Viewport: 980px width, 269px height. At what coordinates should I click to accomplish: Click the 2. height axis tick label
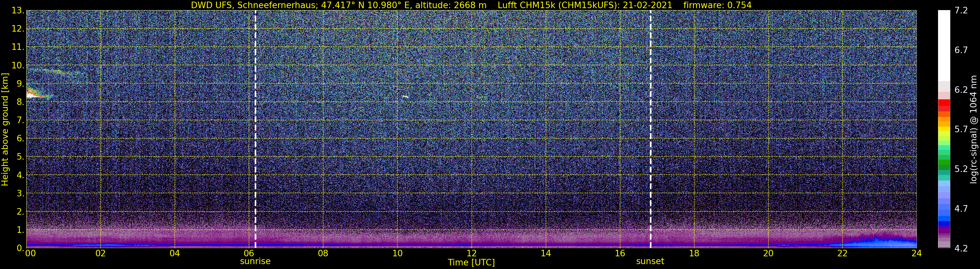[20, 212]
